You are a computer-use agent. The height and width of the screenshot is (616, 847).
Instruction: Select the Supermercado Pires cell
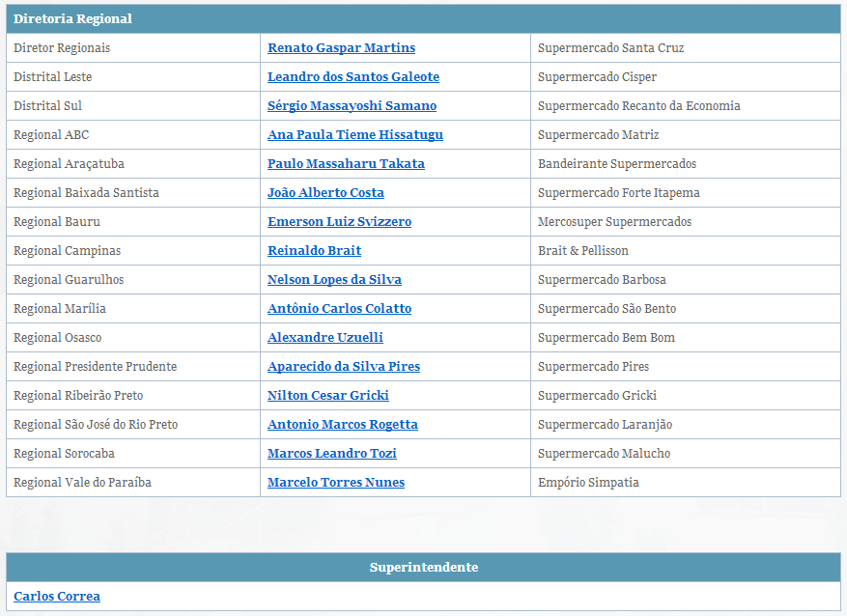pyautogui.click(x=686, y=367)
